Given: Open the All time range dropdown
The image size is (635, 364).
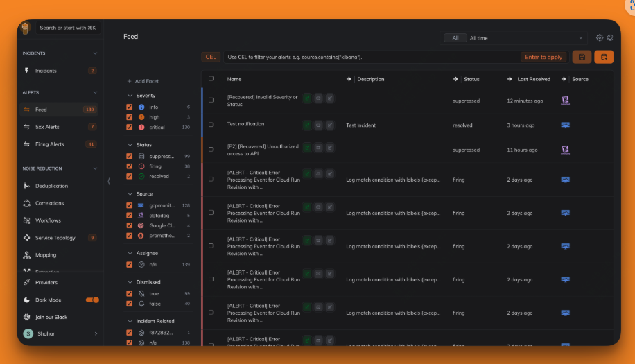Looking at the screenshot, I should pyautogui.click(x=525, y=38).
